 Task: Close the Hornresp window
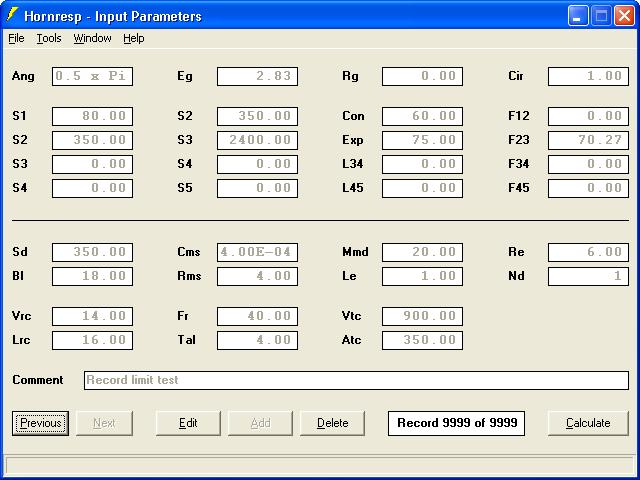pyautogui.click(x=624, y=16)
